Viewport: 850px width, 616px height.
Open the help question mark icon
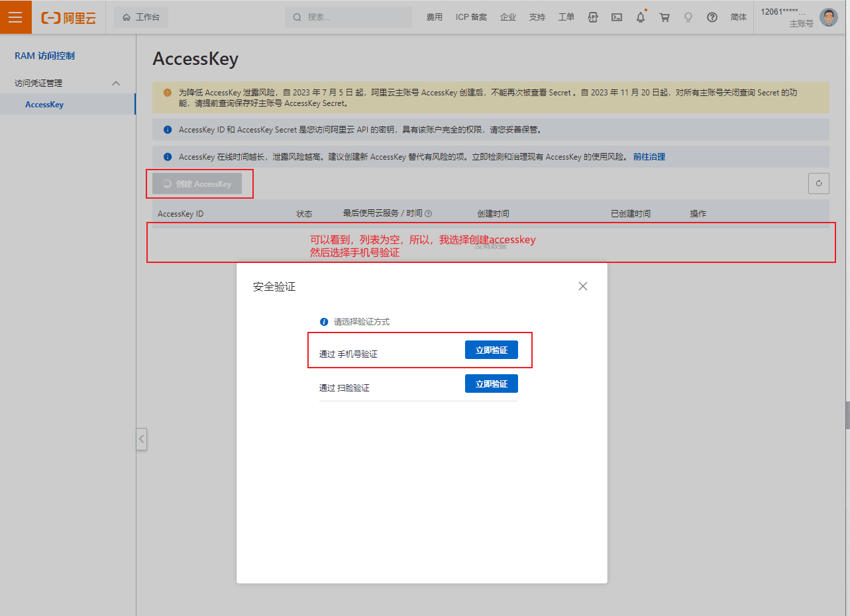point(712,17)
